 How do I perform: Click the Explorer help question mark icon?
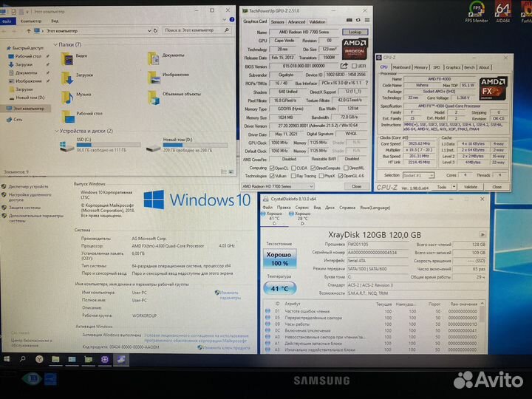pos(232,20)
